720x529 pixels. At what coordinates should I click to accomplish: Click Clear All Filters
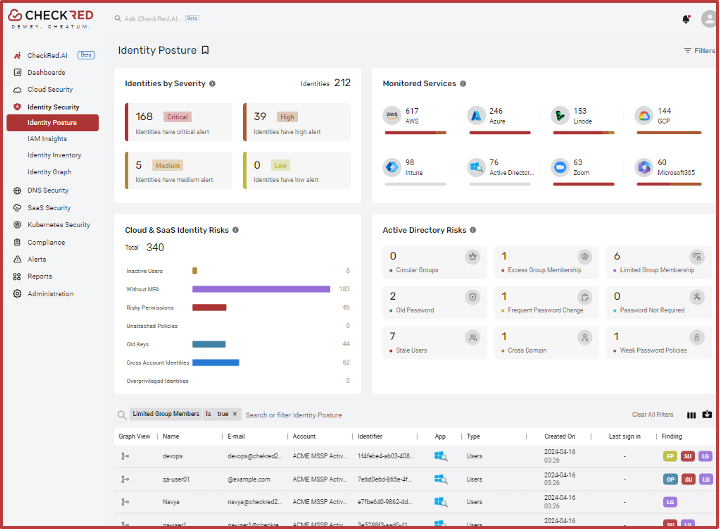(x=652, y=414)
